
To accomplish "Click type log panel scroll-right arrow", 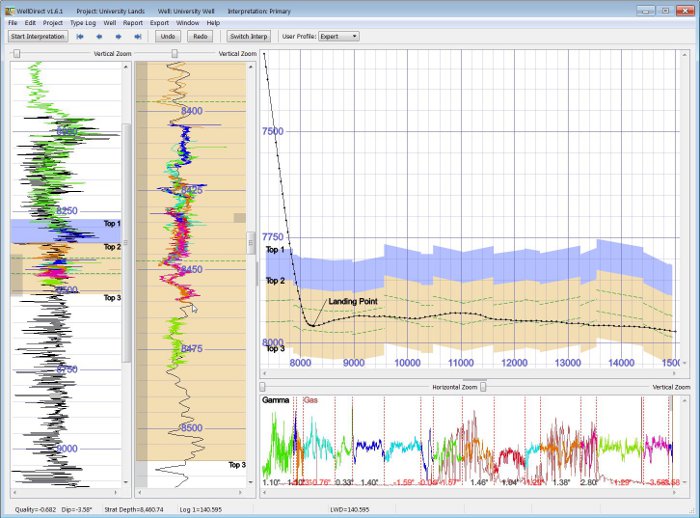I will (x=116, y=493).
